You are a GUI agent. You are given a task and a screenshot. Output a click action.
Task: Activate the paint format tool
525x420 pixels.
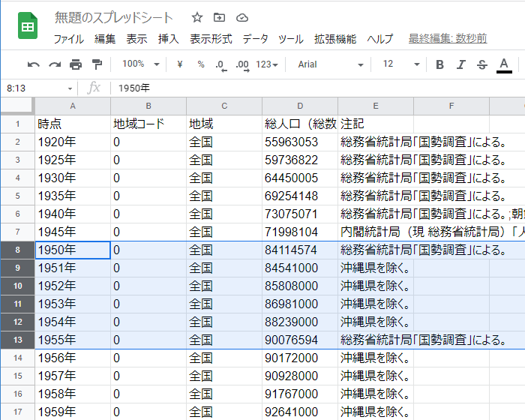[97, 64]
